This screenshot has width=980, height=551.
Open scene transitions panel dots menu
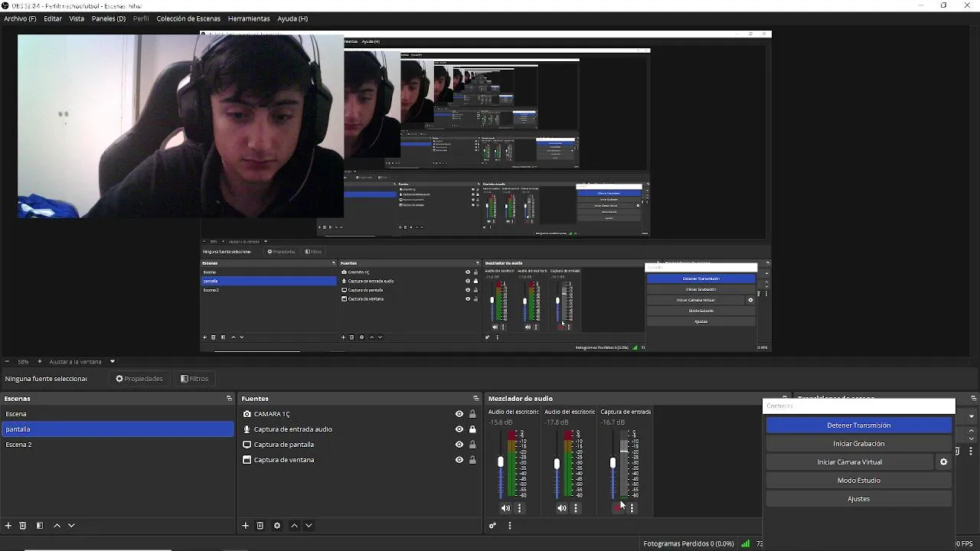(971, 452)
